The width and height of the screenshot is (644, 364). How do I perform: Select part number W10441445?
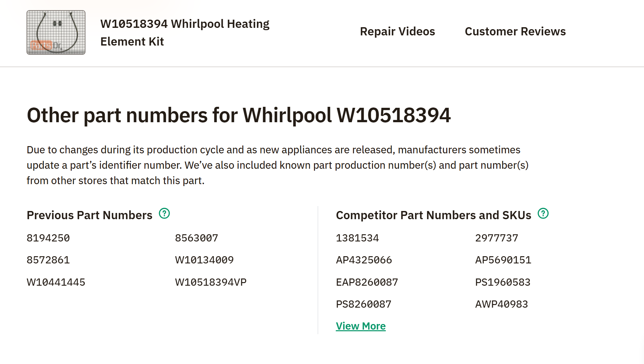pyautogui.click(x=56, y=282)
